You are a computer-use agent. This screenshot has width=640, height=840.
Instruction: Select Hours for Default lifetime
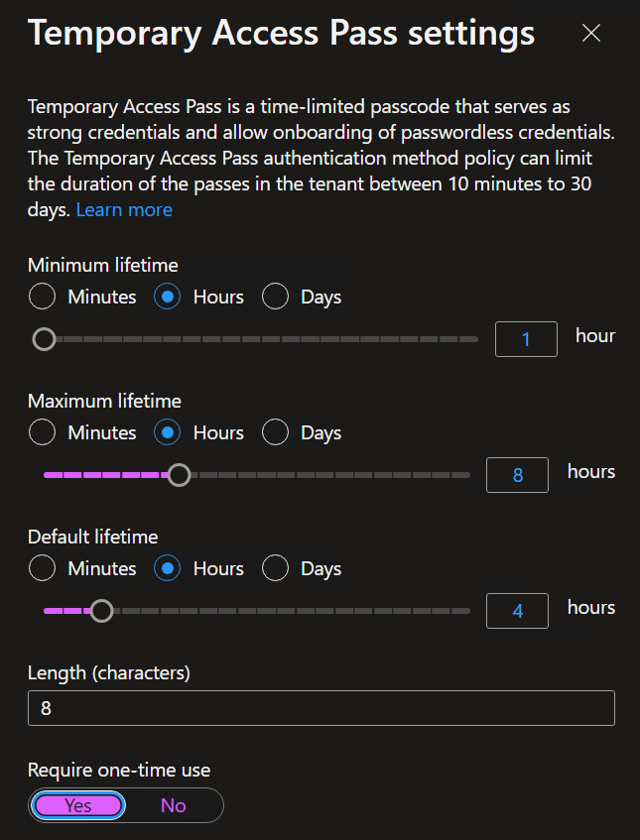(167, 568)
